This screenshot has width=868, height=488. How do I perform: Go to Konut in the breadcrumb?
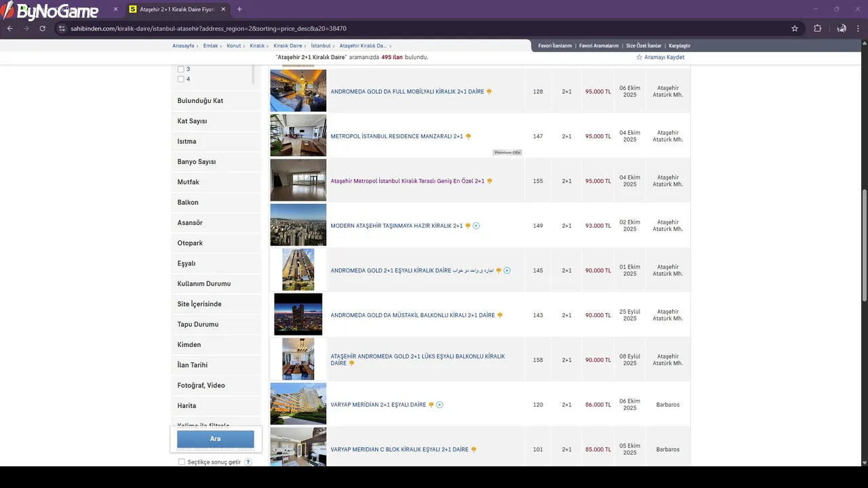[x=233, y=46]
